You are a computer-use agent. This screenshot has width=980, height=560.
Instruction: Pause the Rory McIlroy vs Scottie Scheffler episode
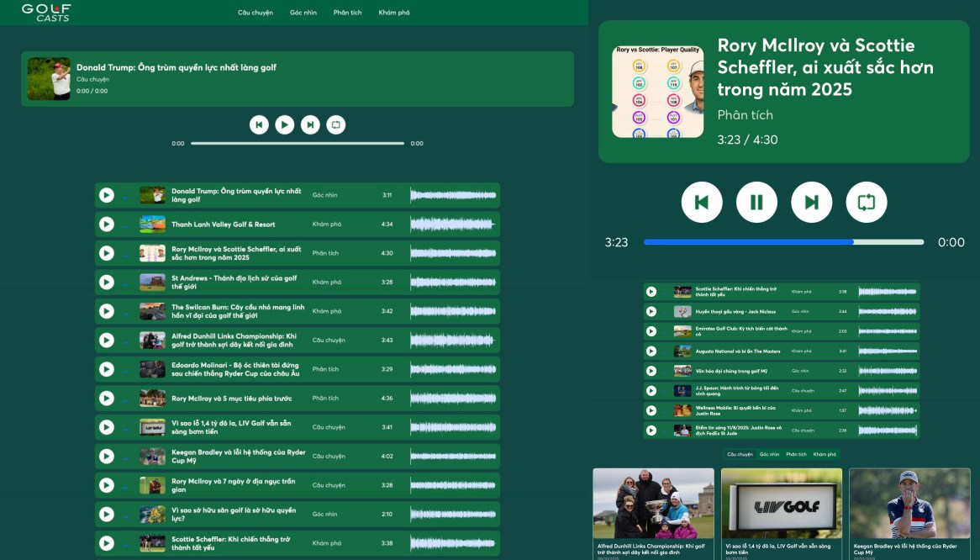point(756,202)
